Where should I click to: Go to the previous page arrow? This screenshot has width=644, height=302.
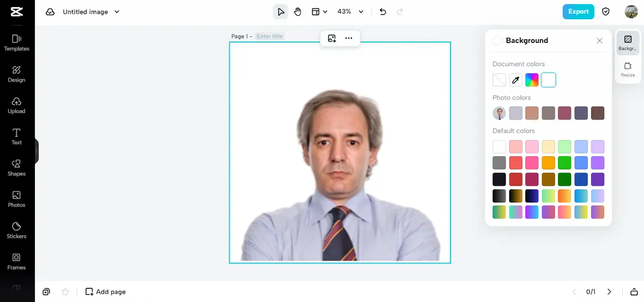click(x=574, y=291)
